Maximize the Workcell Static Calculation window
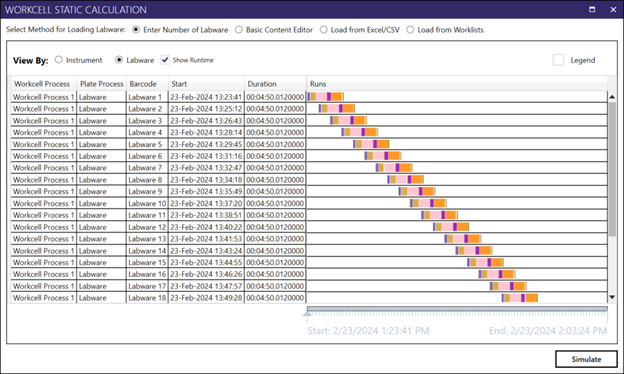This screenshot has height=374, width=624. pyautogui.click(x=592, y=10)
